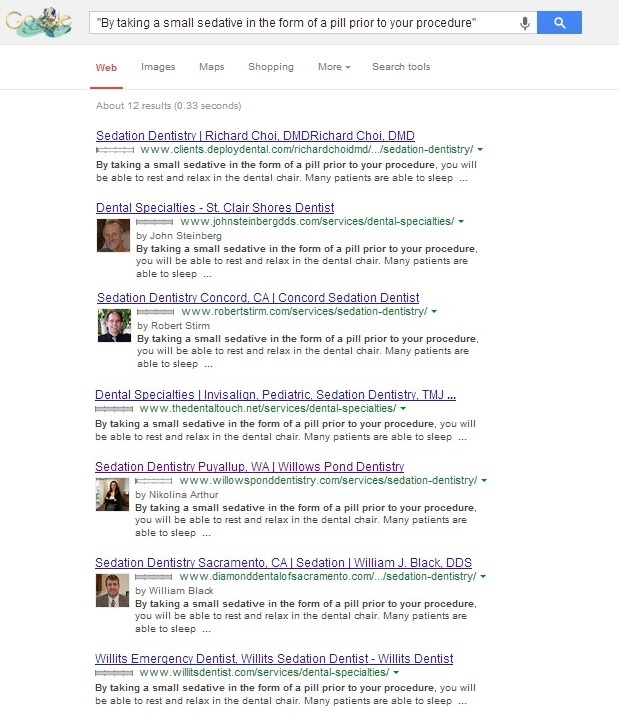This screenshot has height=713, width=619.
Task: Click William Black's author photo
Action: tap(112, 590)
